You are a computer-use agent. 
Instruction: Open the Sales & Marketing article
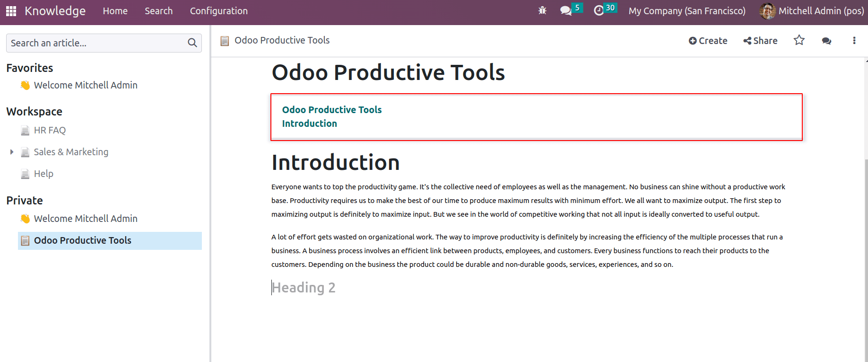click(71, 152)
